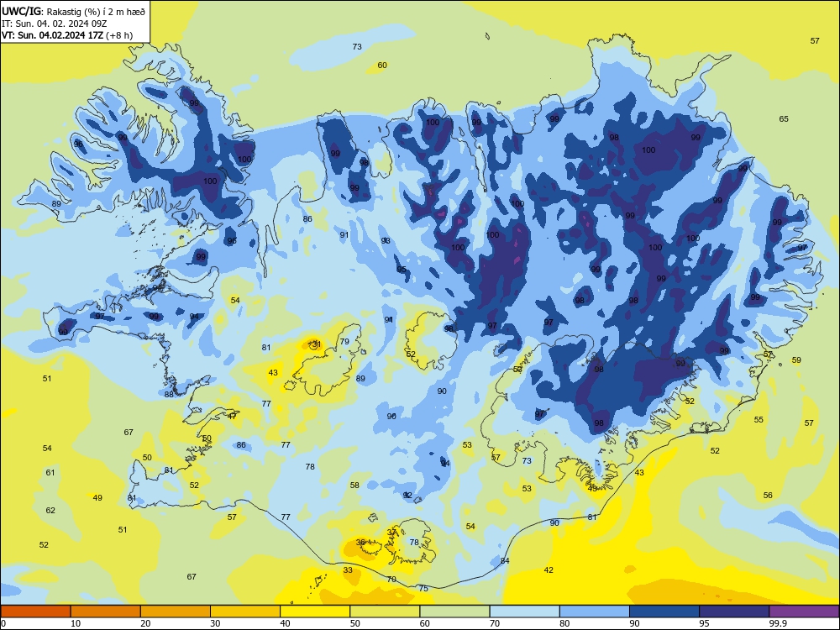This screenshot has width=840, height=630.
Task: Click the 40–50 bright yellow legend swatch
Action: (x=315, y=612)
